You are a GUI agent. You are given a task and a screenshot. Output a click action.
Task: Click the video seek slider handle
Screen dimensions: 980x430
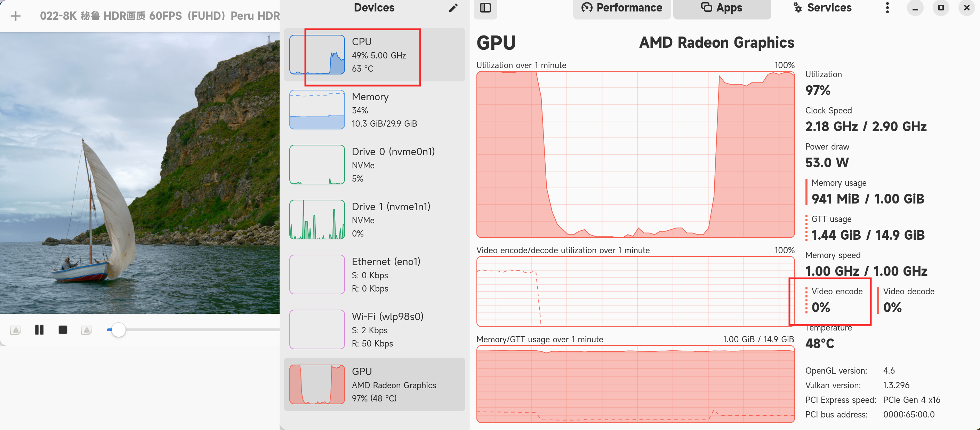click(118, 329)
